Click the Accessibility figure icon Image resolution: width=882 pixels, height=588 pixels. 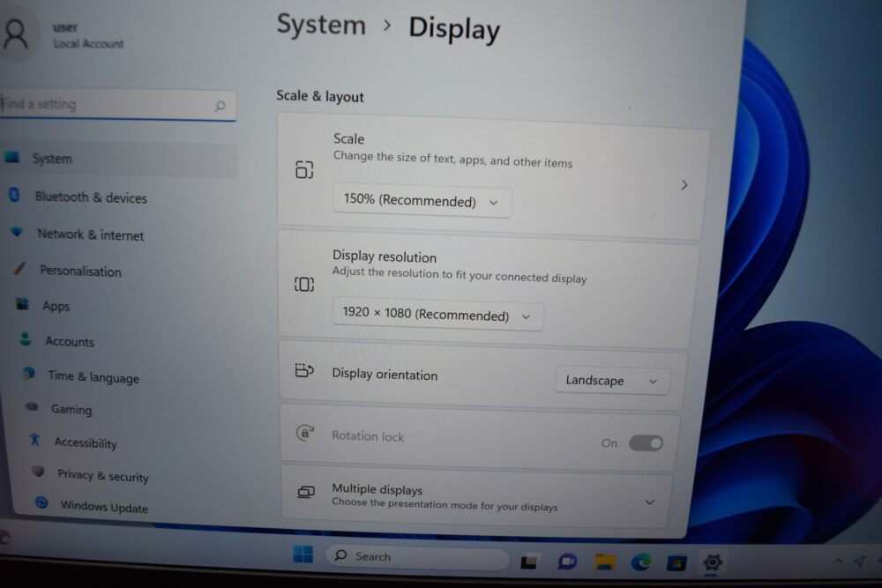click(35, 439)
